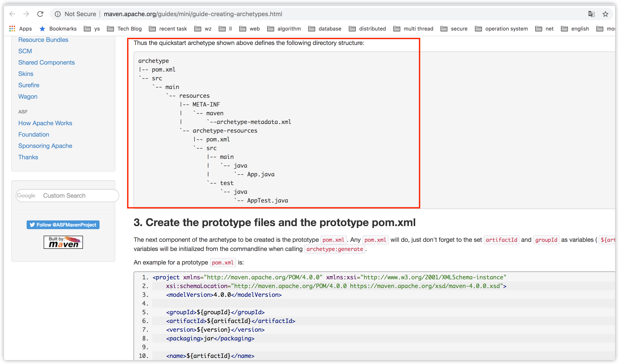The height and width of the screenshot is (364, 619).
Task: Click the Built by Maven logo
Action: tap(63, 242)
